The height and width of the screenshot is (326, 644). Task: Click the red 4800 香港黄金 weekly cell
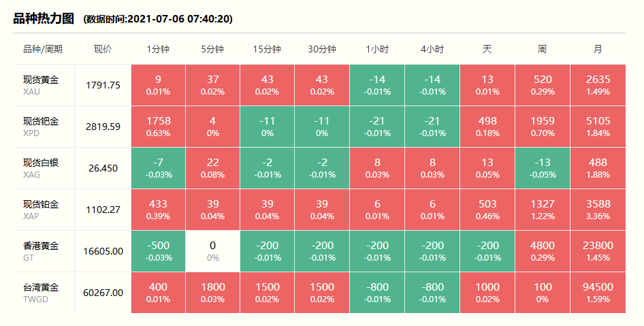(542, 250)
